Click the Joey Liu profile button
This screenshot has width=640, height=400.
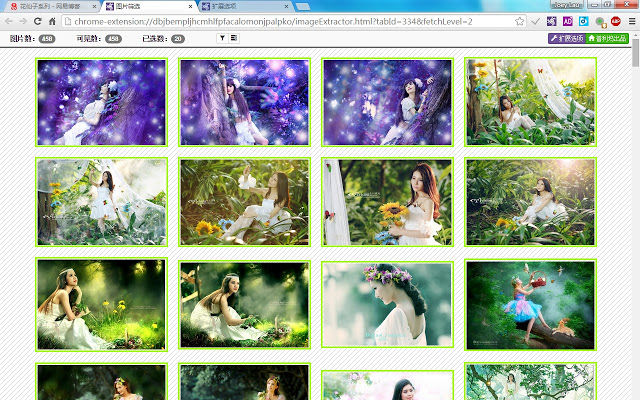(x=567, y=5)
